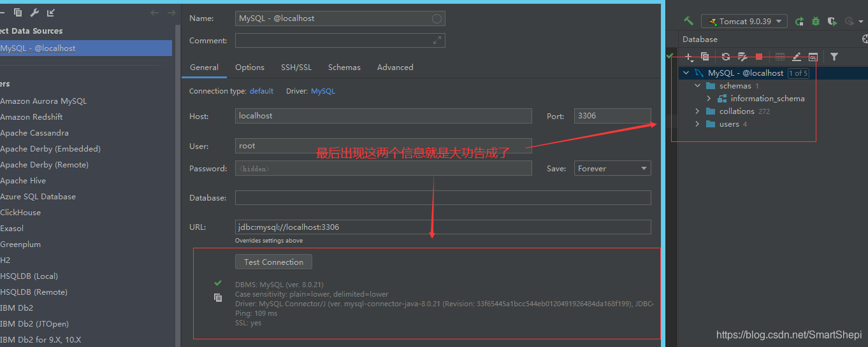Click the Port field with 3306
This screenshot has height=347, width=868.
[x=612, y=116]
